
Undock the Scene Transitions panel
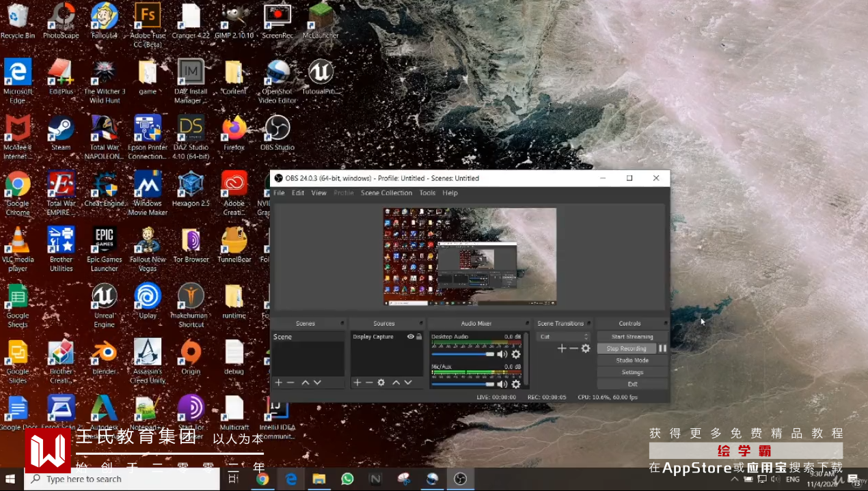click(x=588, y=324)
